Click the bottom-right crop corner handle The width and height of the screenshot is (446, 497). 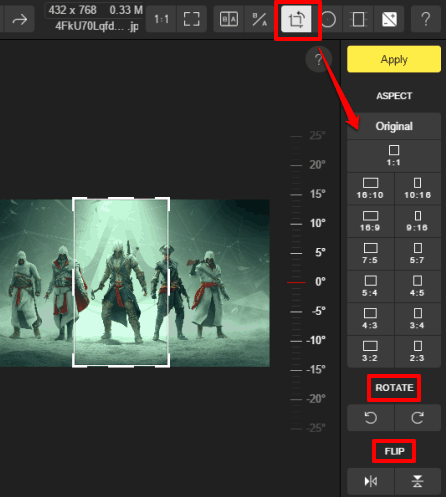(168, 366)
